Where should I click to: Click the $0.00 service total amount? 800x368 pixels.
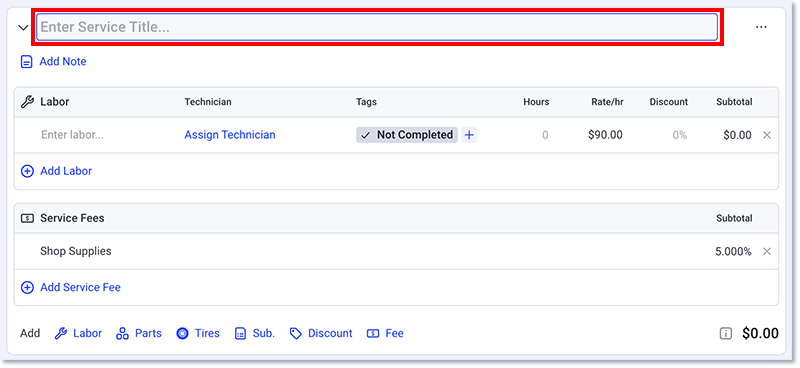760,333
